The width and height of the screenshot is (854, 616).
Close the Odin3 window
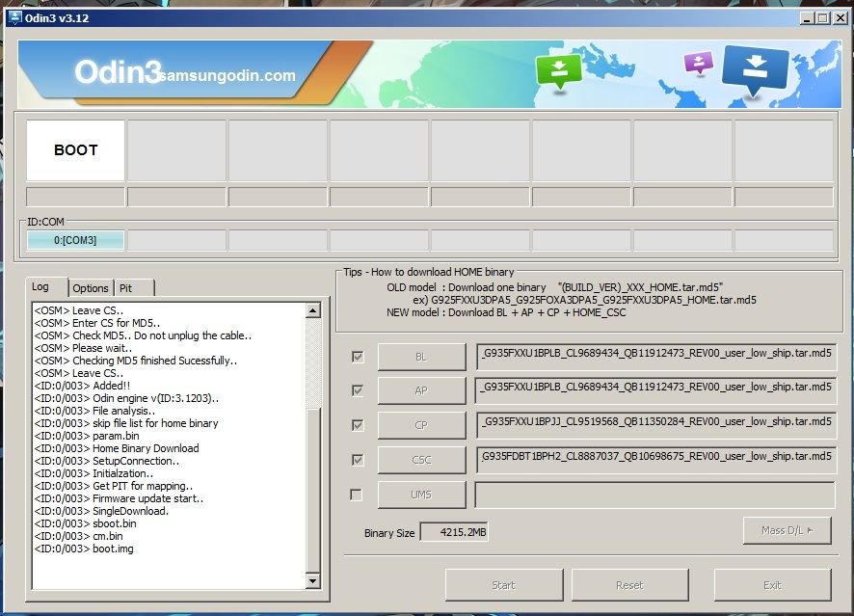pyautogui.click(x=841, y=18)
